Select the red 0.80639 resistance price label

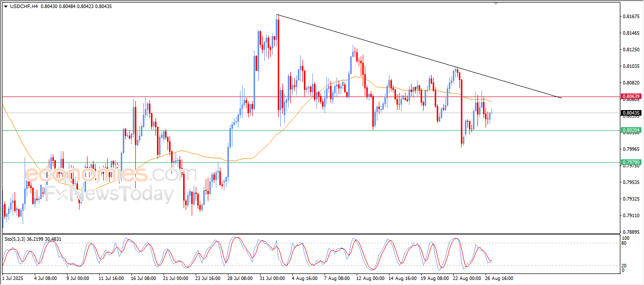tap(630, 96)
